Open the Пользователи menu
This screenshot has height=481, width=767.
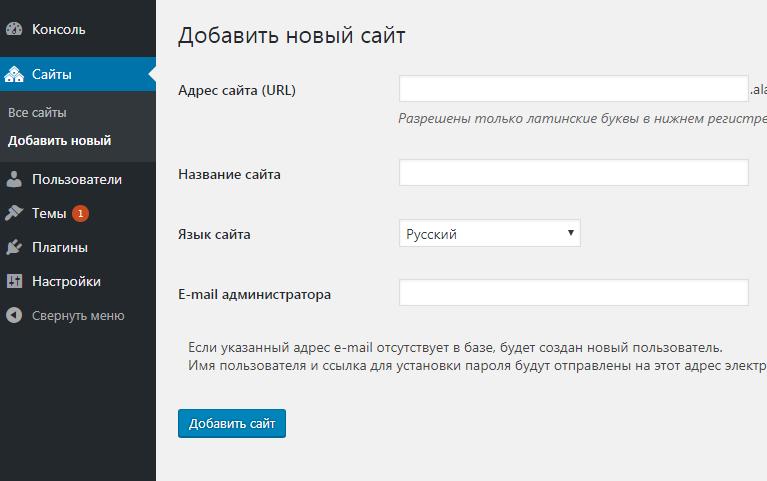(x=78, y=179)
